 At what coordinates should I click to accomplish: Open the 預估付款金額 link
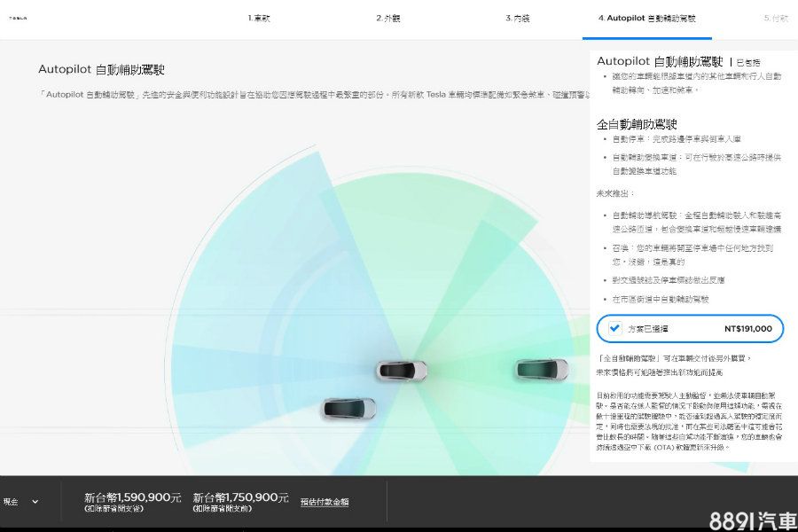(x=324, y=502)
